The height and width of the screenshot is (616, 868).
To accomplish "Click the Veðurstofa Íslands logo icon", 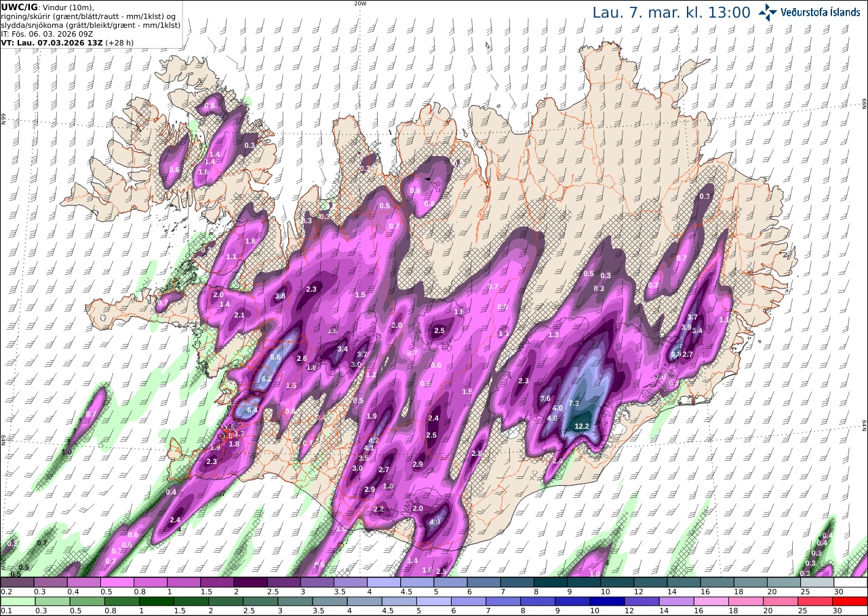I will click(x=768, y=12).
